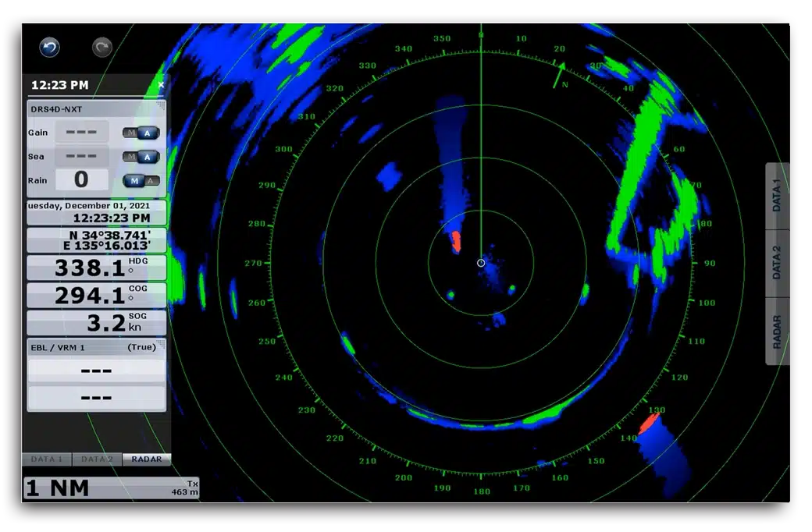Switch to DATA 1 tab in bottom panel

(x=47, y=459)
